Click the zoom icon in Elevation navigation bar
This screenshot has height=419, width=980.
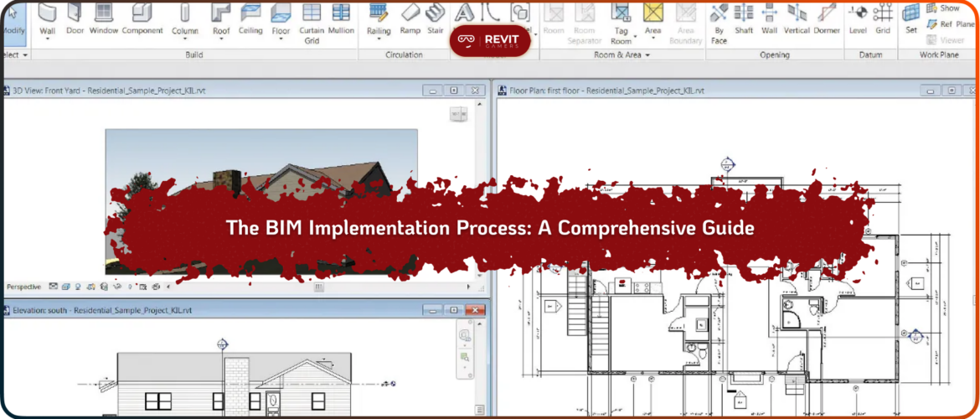(x=464, y=357)
